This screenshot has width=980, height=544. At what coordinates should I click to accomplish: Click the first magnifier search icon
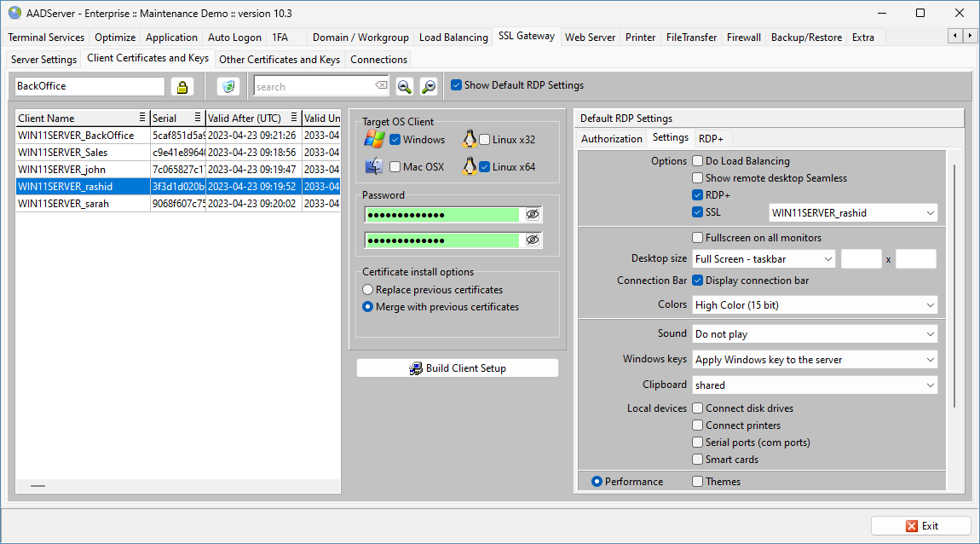coord(404,86)
